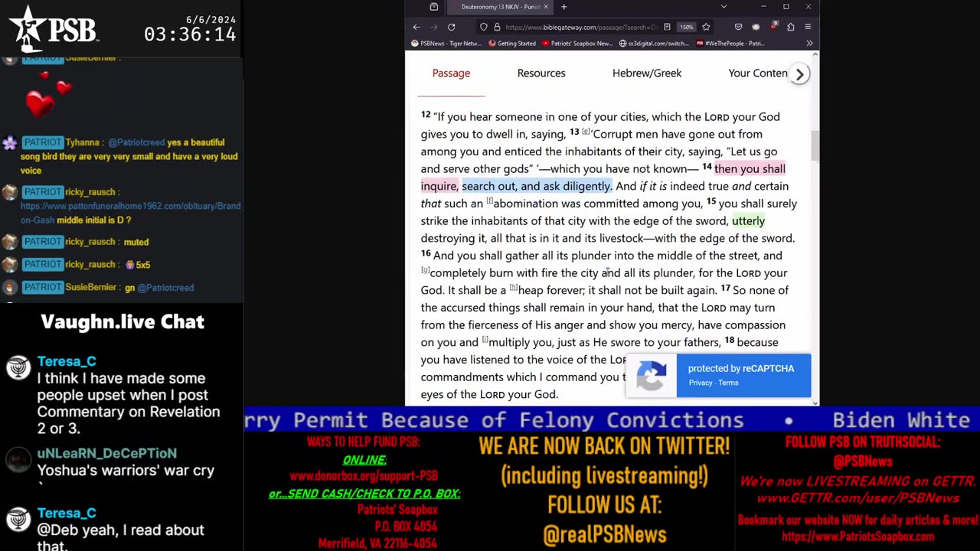
Task: Click the 03:36:14 stream clock
Action: pos(190,34)
